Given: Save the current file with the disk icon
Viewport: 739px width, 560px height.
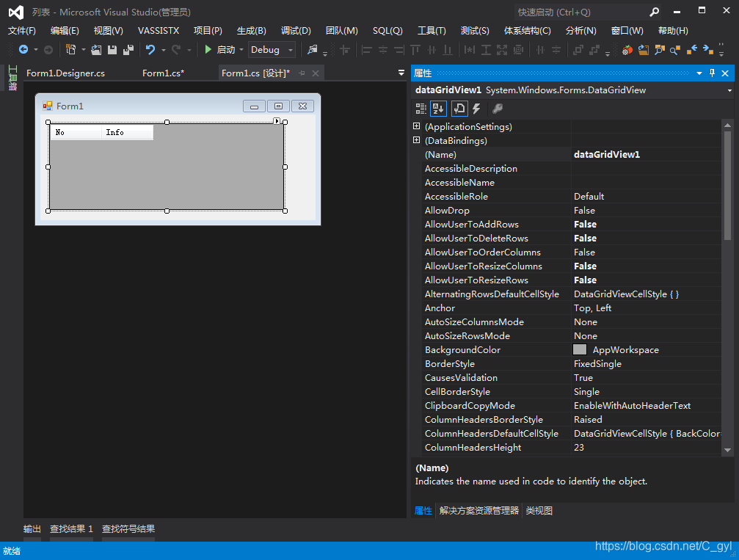Looking at the screenshot, I should click(112, 49).
